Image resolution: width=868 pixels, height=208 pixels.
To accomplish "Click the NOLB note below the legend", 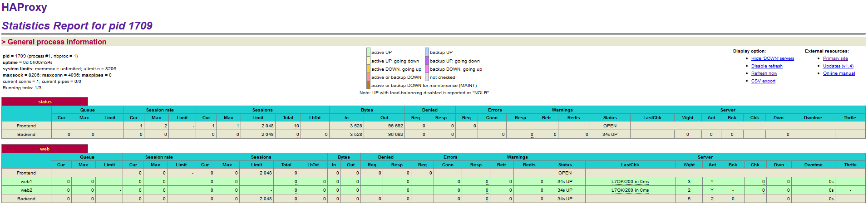I will [x=425, y=93].
